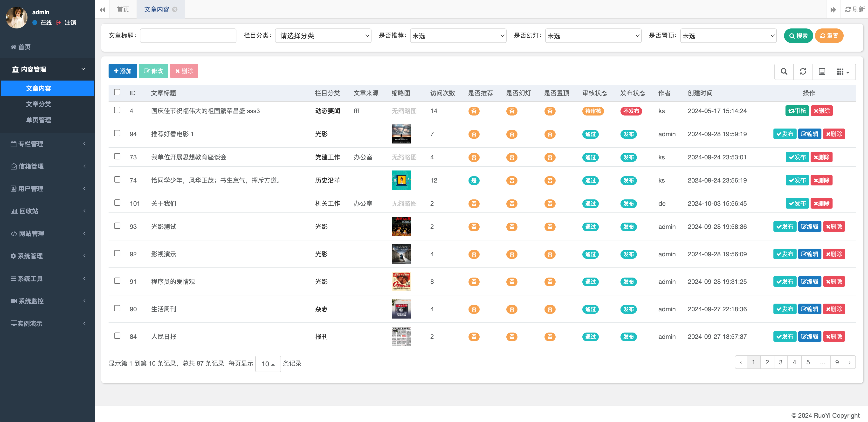Click the 注销 logout icon
Viewport: 868px width, 422px height.
(59, 23)
